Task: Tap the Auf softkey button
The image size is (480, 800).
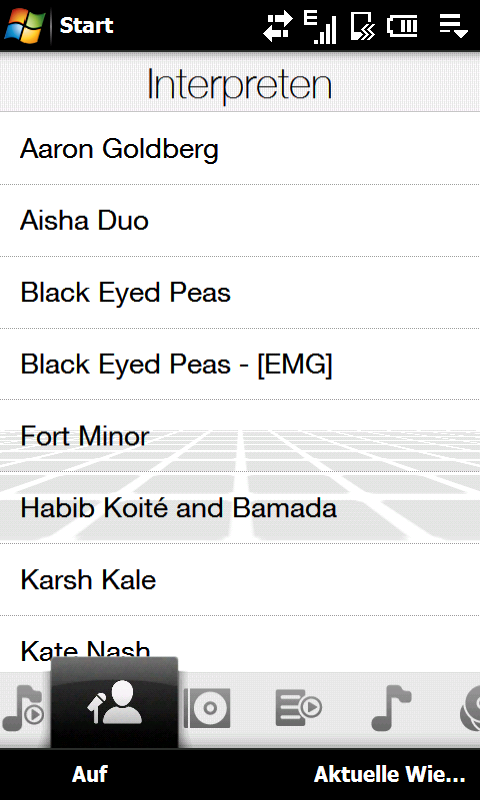Action: pos(90,774)
